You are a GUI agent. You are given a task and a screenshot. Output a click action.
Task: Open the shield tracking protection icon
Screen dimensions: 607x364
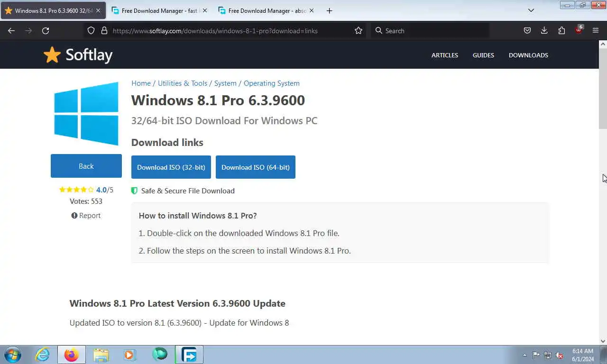(91, 31)
